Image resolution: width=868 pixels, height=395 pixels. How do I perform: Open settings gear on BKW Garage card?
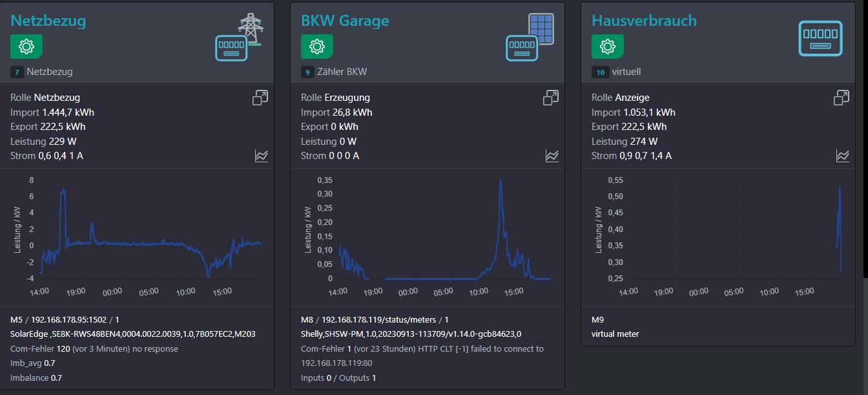click(x=317, y=47)
